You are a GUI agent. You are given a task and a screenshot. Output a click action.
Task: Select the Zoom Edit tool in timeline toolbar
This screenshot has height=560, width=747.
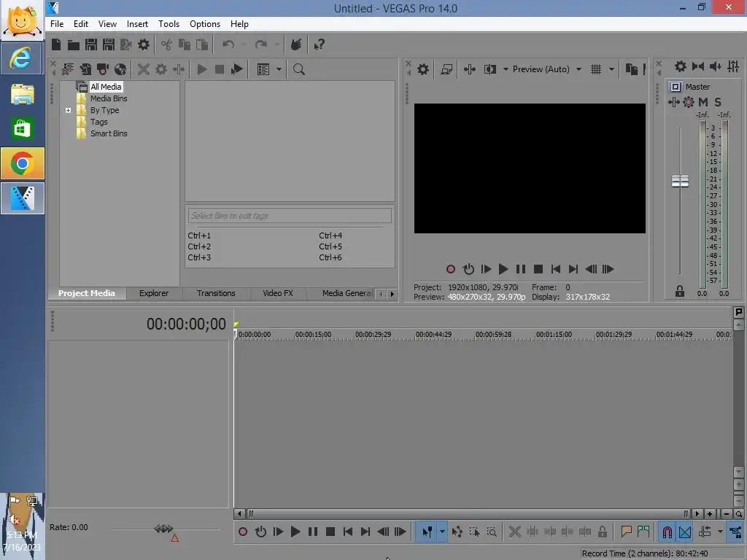492,532
